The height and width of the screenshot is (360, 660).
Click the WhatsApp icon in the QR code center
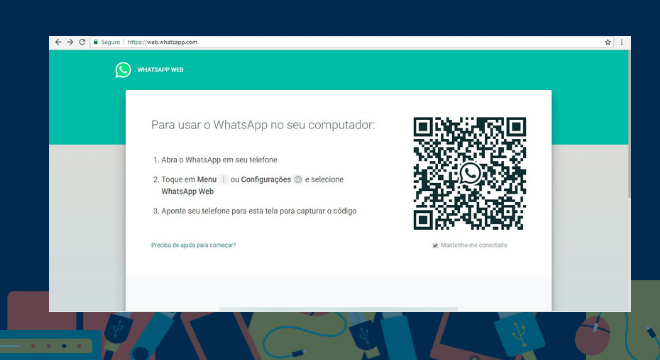[470, 173]
